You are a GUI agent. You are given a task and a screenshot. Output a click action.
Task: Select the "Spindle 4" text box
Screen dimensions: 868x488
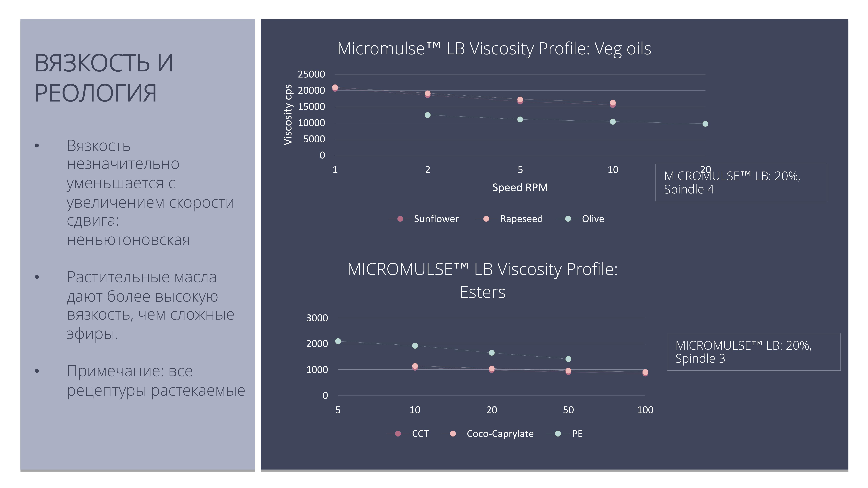[x=741, y=183]
